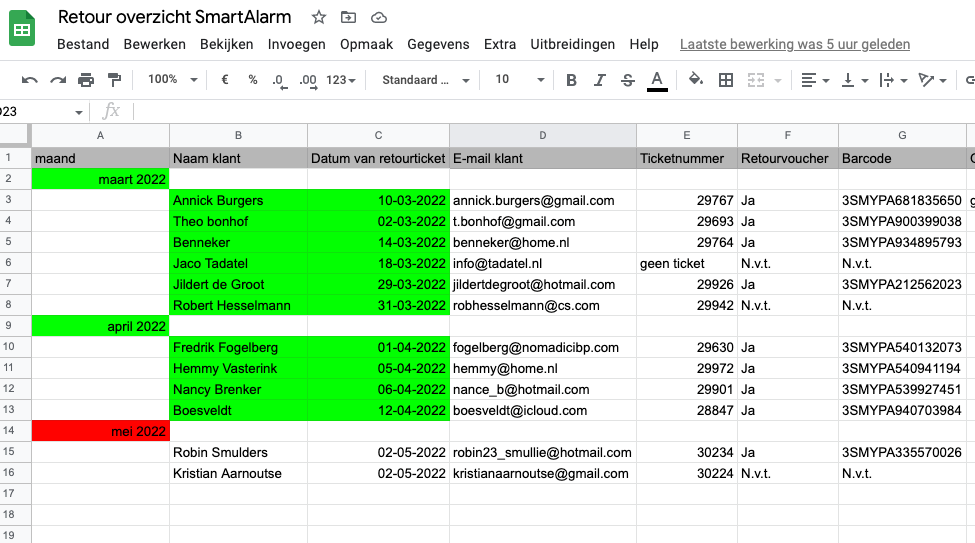Format as euro currency

(225, 80)
